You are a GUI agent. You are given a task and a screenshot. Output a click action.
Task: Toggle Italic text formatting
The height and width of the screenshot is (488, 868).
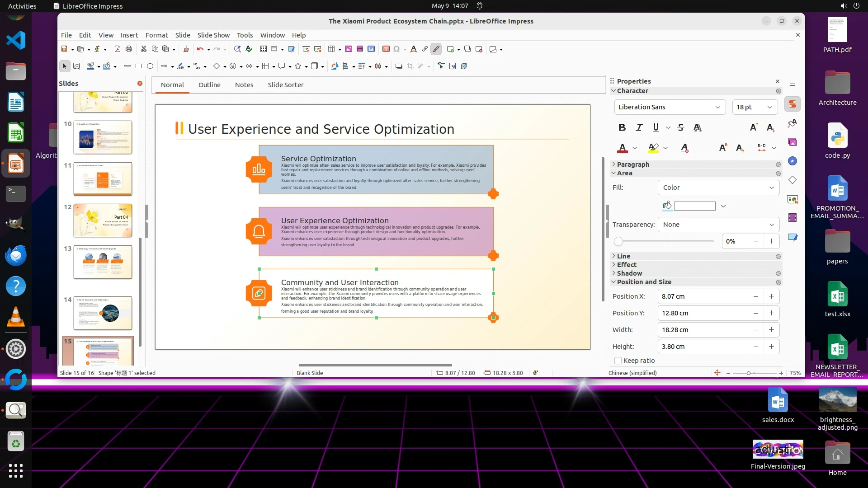(x=639, y=127)
